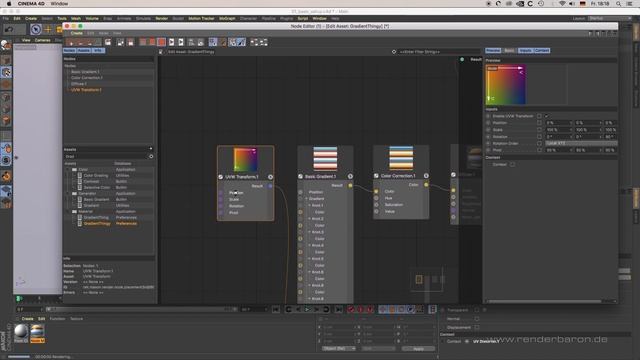Click the Hue input port on Color Correction.1
This screenshot has height=360, width=640.
(376, 198)
